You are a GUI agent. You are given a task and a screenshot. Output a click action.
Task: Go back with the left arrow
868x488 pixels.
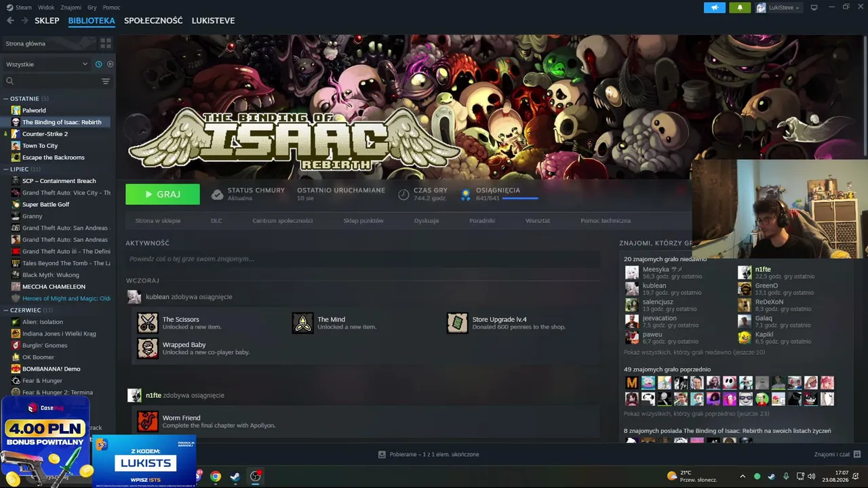click(10, 20)
